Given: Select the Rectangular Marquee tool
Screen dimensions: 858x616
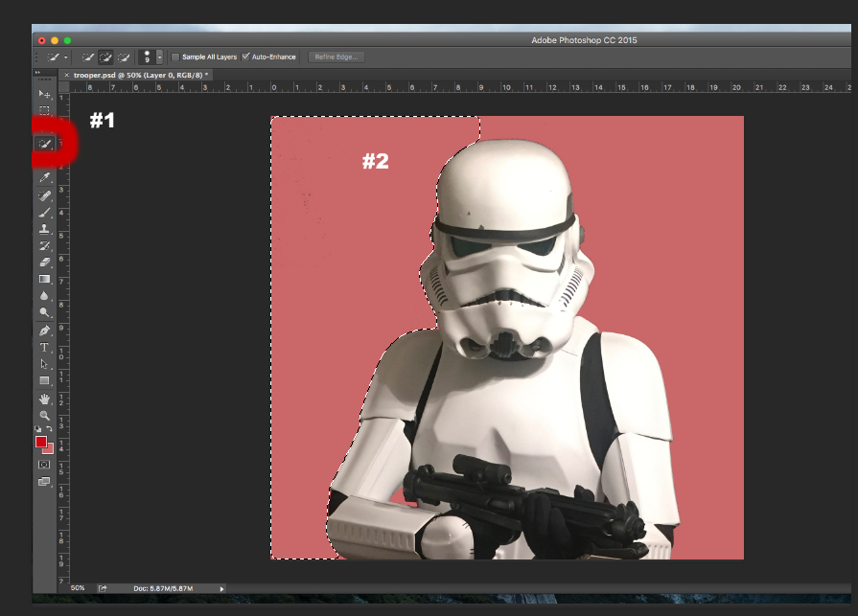Looking at the screenshot, I should [44, 110].
